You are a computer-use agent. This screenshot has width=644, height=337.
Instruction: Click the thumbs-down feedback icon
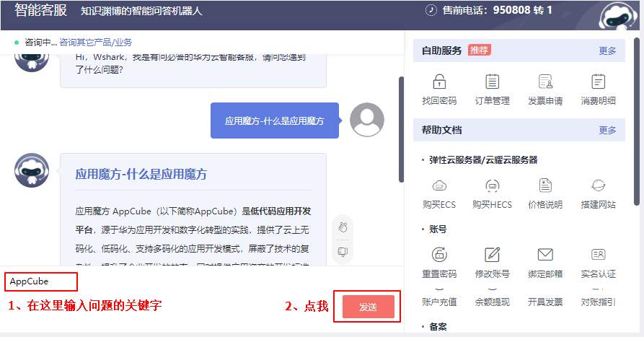(x=343, y=252)
